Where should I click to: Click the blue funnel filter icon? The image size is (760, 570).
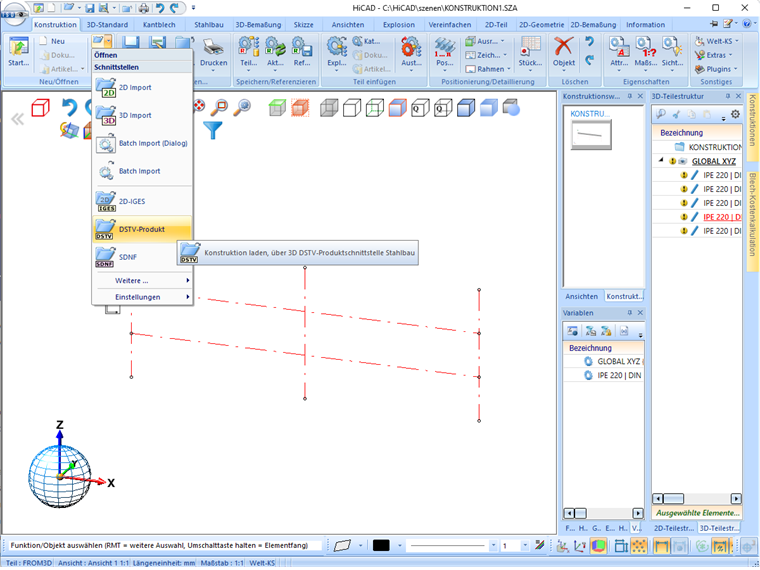click(x=213, y=129)
